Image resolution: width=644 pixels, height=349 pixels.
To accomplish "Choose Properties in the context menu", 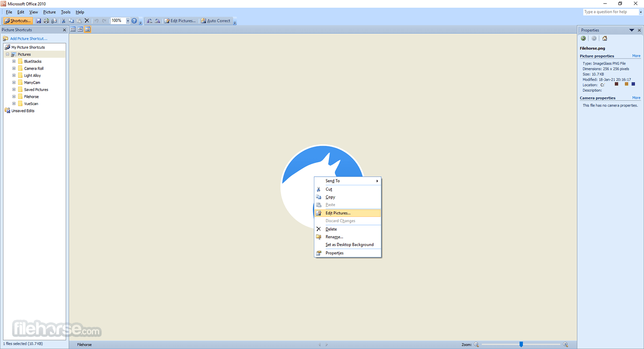I will [x=348, y=253].
